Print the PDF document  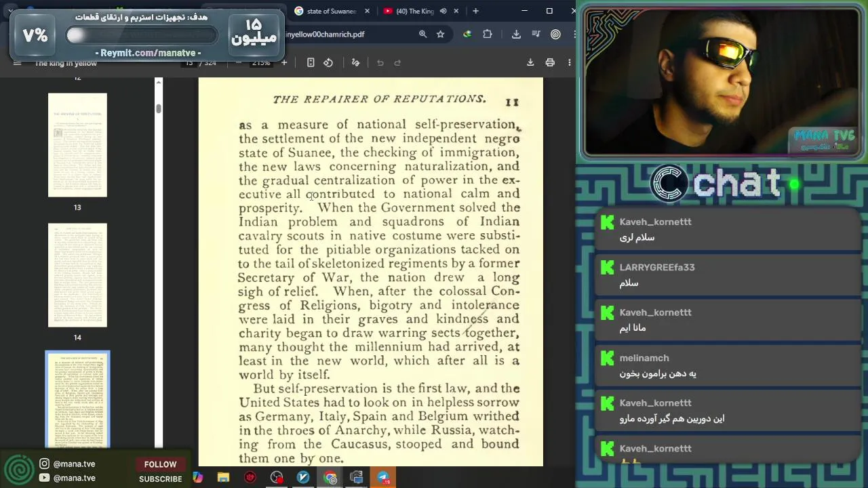point(550,62)
